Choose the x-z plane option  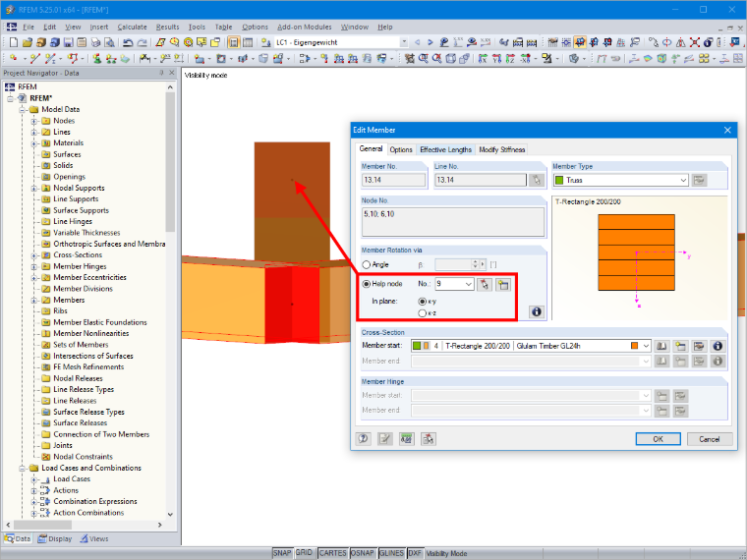coord(422,313)
